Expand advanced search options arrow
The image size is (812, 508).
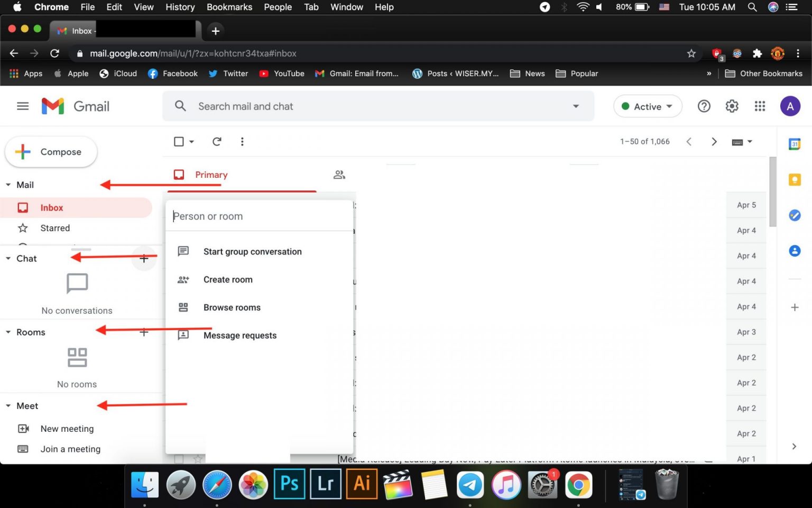(576, 106)
